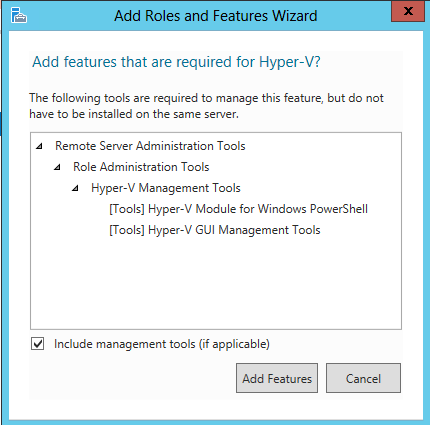Select Hyper-V GUI Management Tools item
This screenshot has width=430, height=425.
(215, 230)
